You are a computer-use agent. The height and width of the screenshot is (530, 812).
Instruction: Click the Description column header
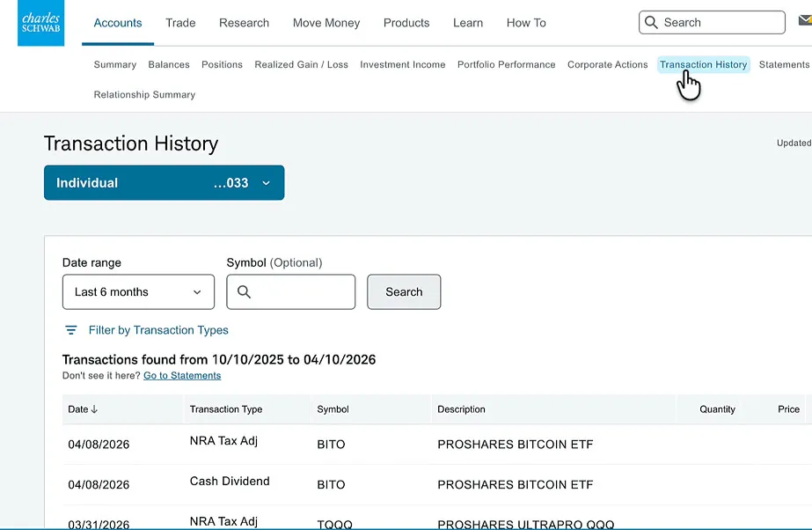[461, 409]
